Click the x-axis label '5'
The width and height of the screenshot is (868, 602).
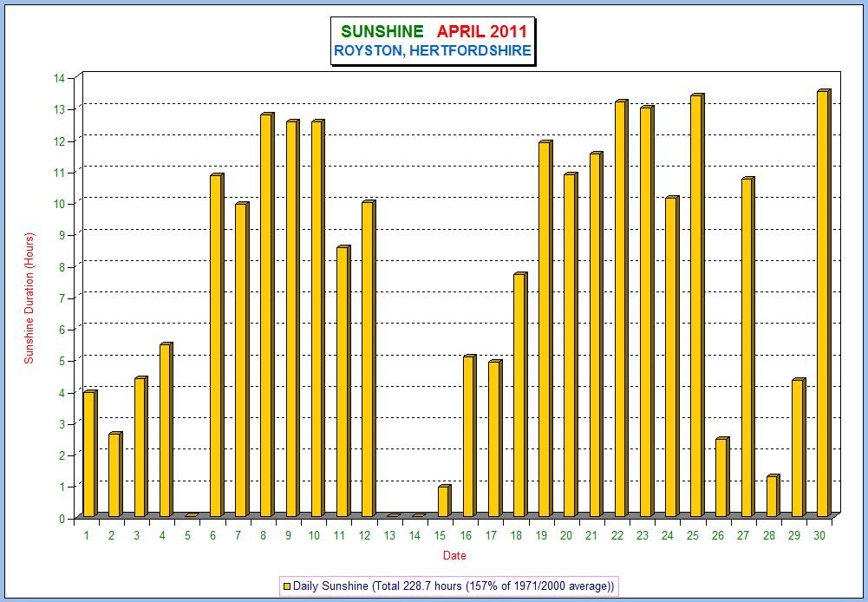coord(187,535)
